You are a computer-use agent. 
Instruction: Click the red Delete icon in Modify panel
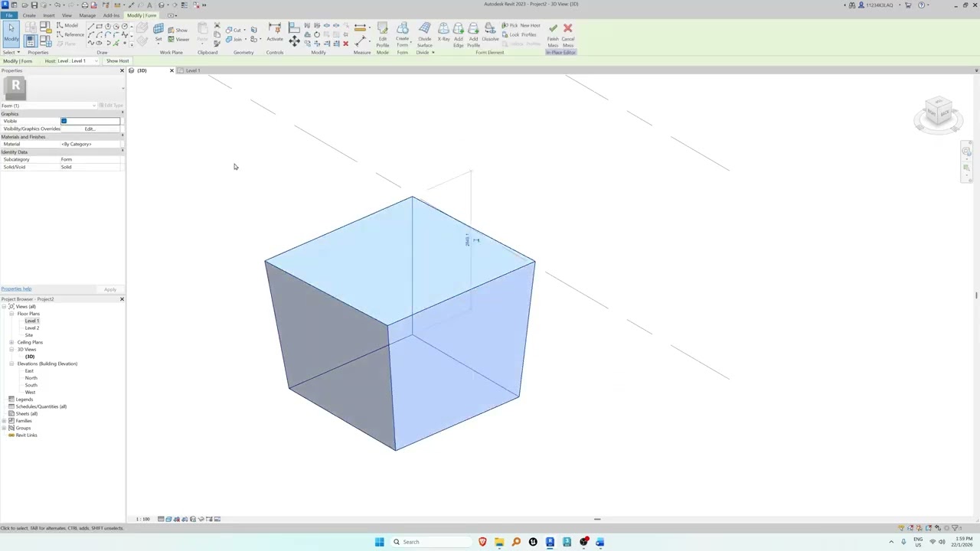(x=345, y=44)
